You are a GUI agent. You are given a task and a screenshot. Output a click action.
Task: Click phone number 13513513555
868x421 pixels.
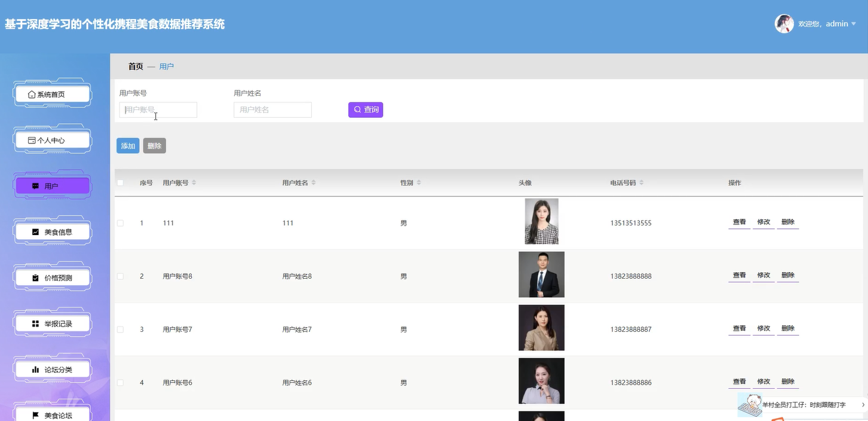pos(631,223)
